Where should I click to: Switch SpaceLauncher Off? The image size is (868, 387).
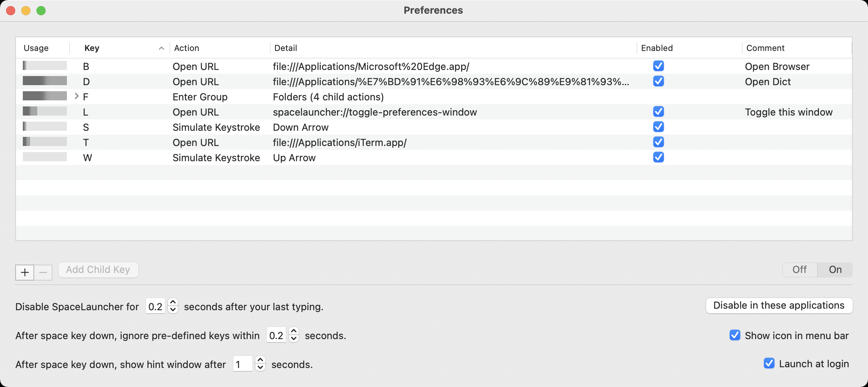800,270
